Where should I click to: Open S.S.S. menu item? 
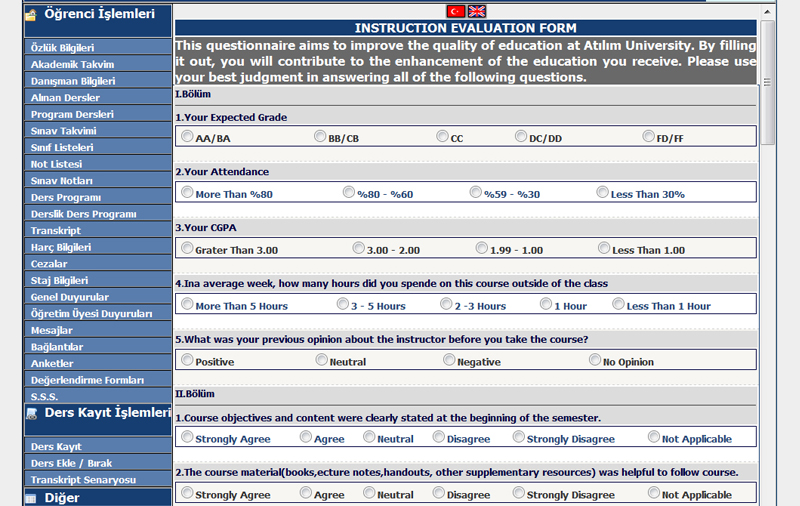(97, 396)
